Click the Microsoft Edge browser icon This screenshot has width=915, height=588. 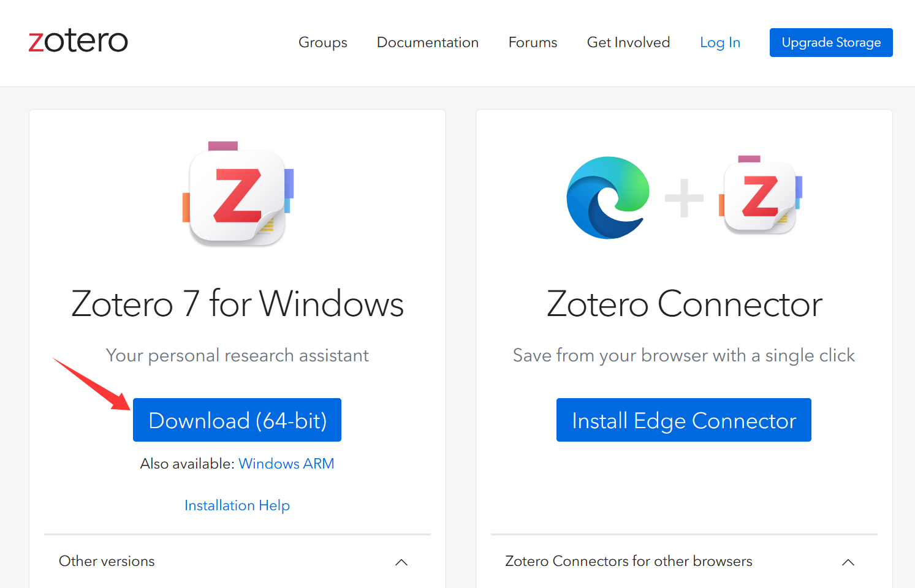click(x=609, y=197)
